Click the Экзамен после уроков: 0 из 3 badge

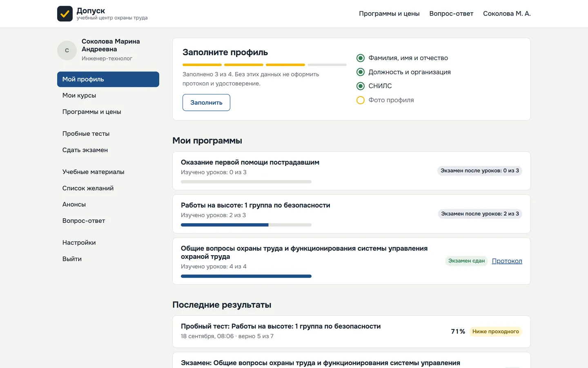tap(480, 171)
